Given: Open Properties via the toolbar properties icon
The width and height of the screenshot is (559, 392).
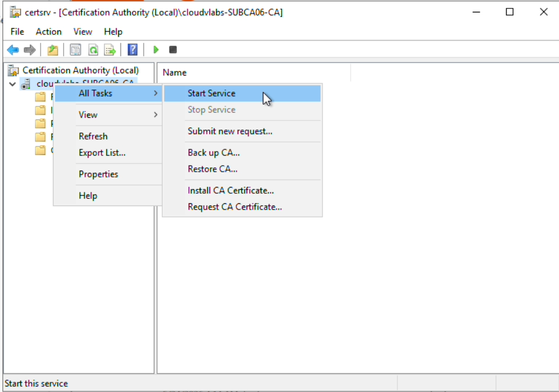Looking at the screenshot, I should (x=75, y=50).
